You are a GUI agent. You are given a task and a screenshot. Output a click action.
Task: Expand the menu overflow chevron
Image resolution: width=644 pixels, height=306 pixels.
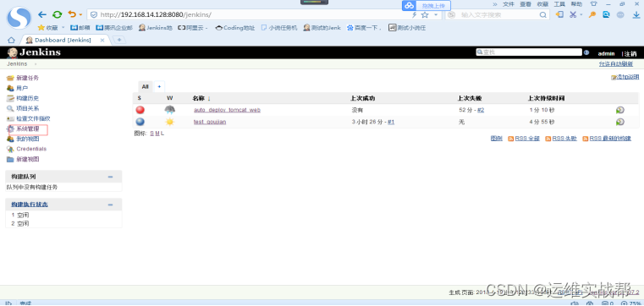tap(495, 4)
